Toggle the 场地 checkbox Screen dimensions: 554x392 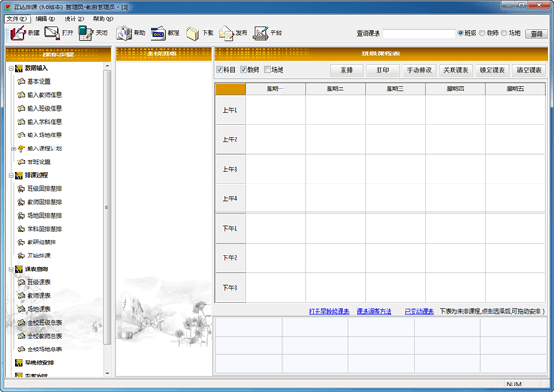click(268, 70)
